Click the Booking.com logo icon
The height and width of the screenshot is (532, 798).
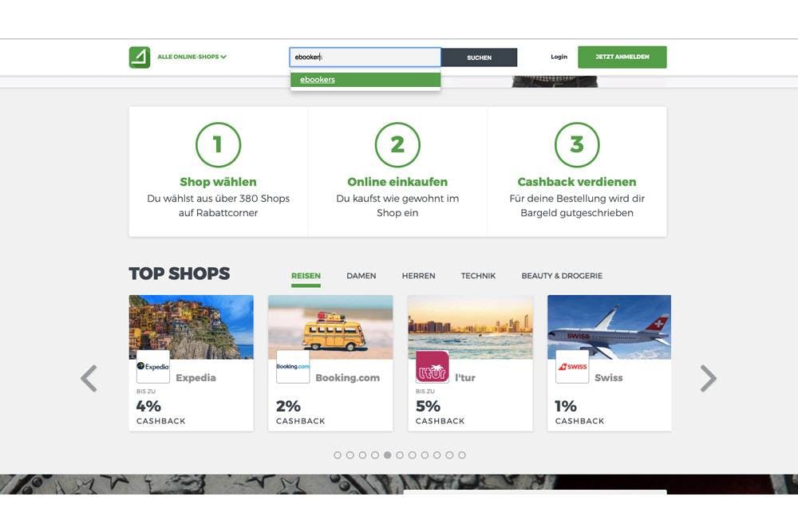(x=293, y=367)
